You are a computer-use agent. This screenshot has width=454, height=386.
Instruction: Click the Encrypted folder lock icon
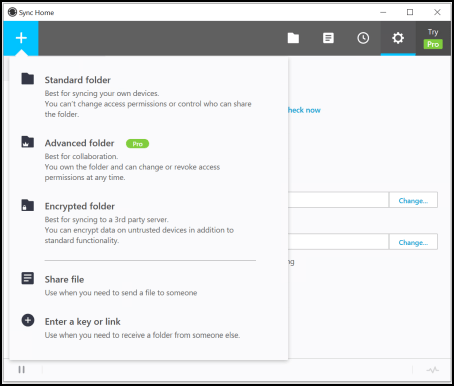tap(28, 205)
